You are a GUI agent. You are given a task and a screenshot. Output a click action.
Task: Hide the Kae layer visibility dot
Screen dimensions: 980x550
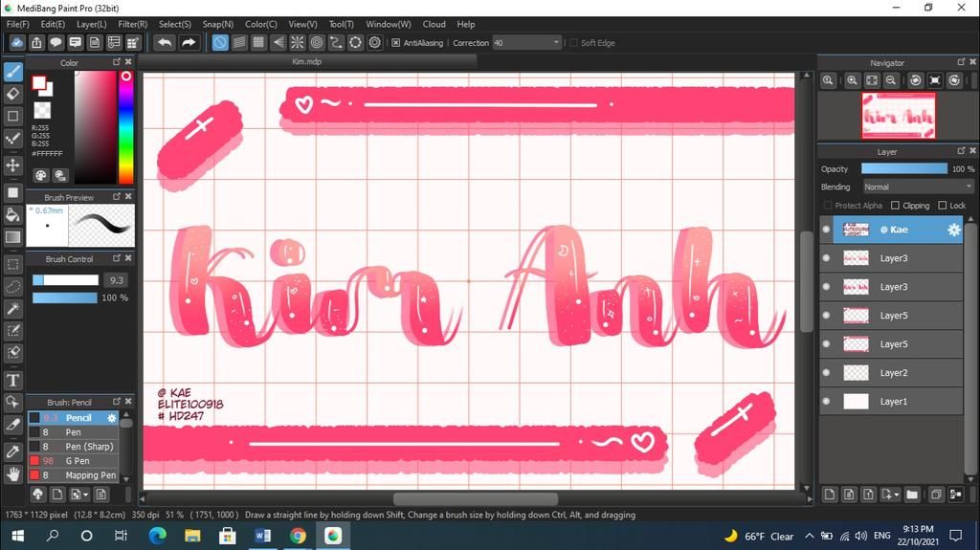(826, 230)
